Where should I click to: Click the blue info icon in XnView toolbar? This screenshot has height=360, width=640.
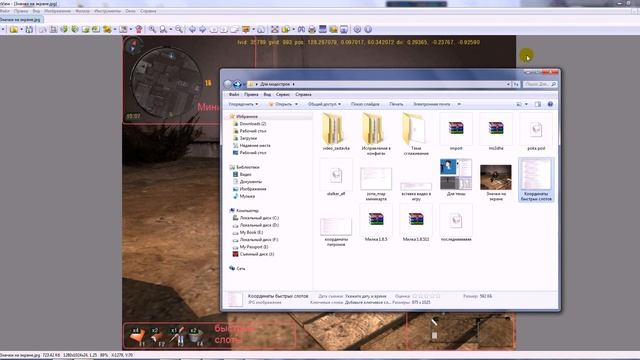(x=368, y=29)
